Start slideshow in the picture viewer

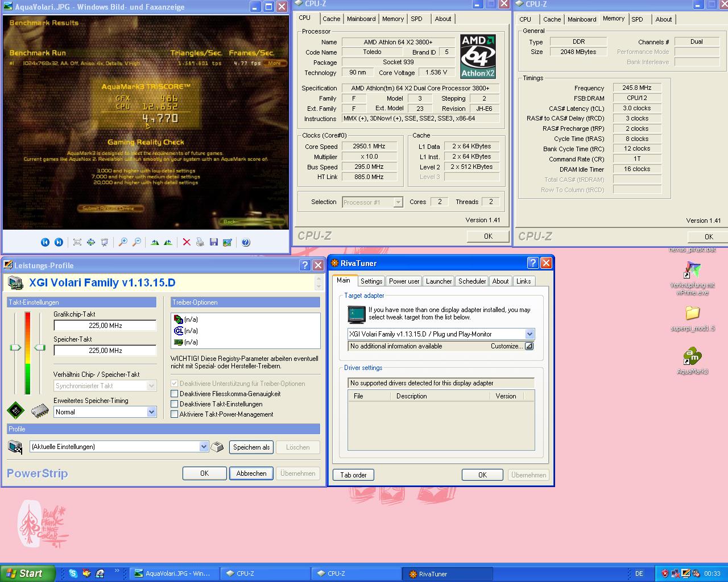(105, 242)
